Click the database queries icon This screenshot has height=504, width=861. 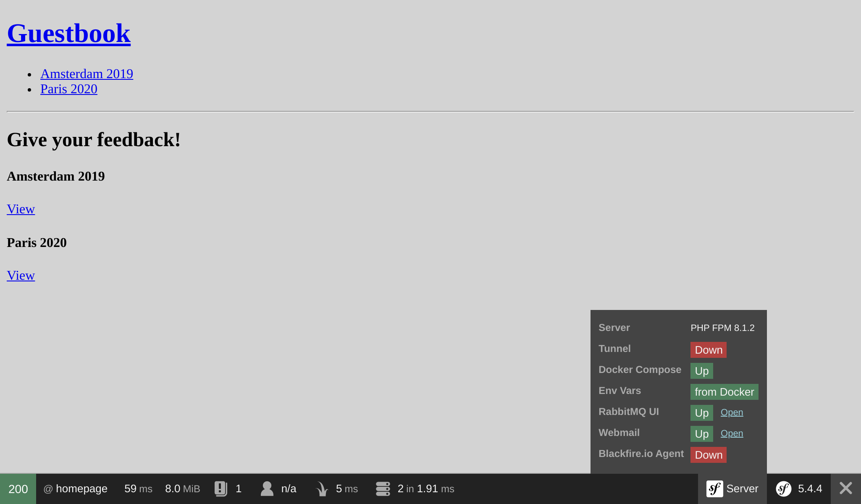click(x=383, y=488)
